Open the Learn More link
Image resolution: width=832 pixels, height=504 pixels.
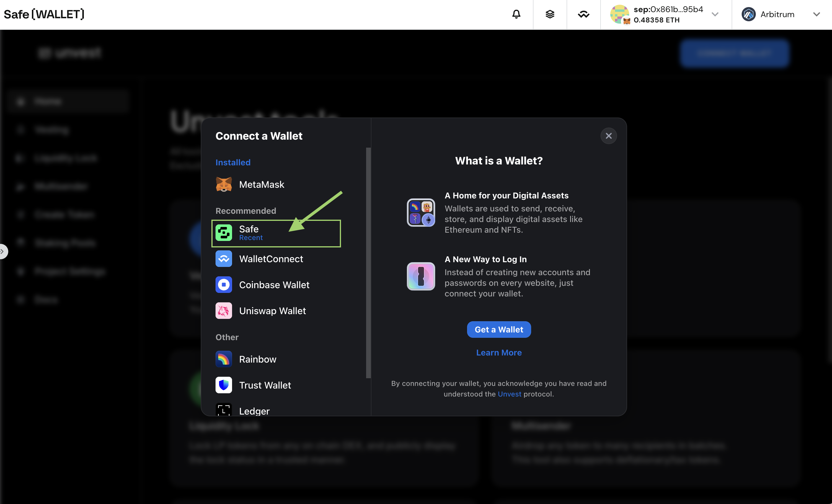click(498, 353)
